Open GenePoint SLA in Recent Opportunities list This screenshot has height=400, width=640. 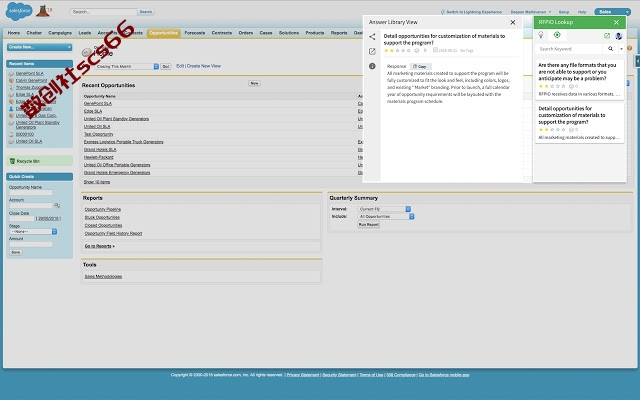point(98,104)
